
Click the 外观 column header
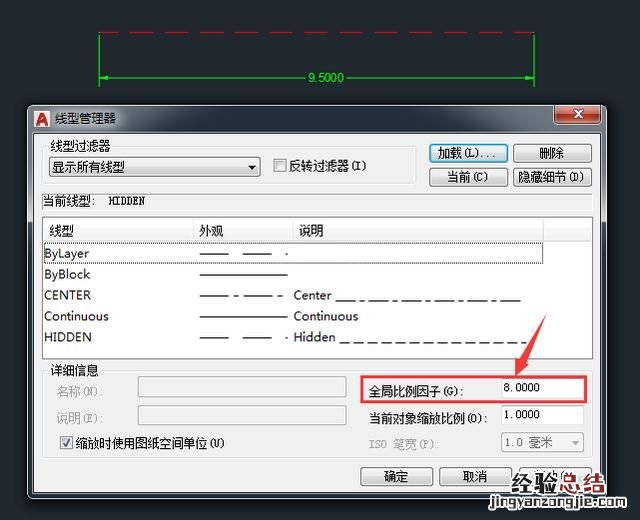(243, 231)
